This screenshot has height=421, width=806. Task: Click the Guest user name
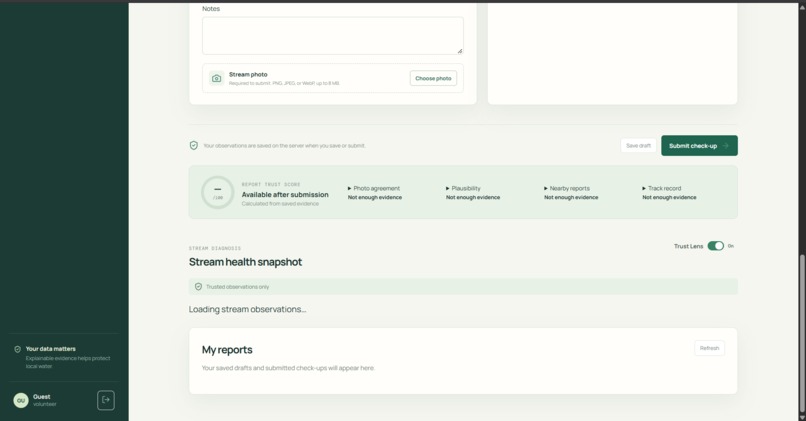[x=42, y=397]
